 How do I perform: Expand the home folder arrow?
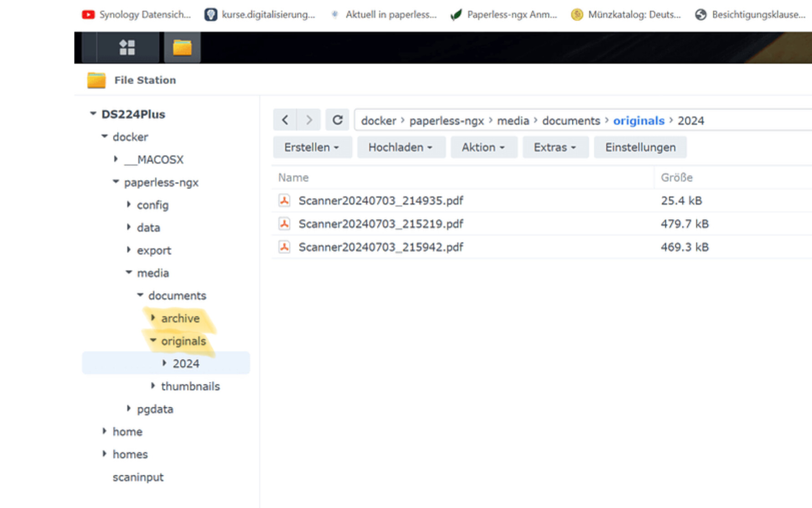click(x=104, y=431)
